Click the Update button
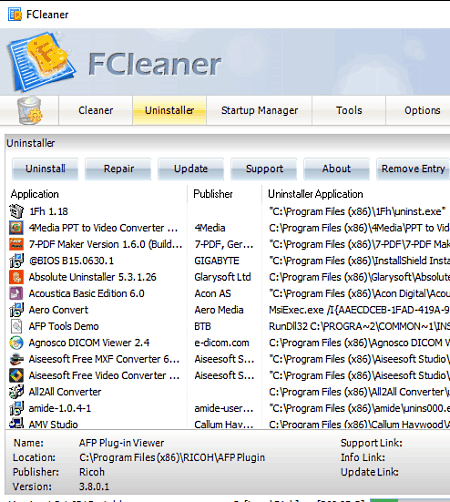Image resolution: width=450 pixels, height=502 pixels. coord(191,169)
